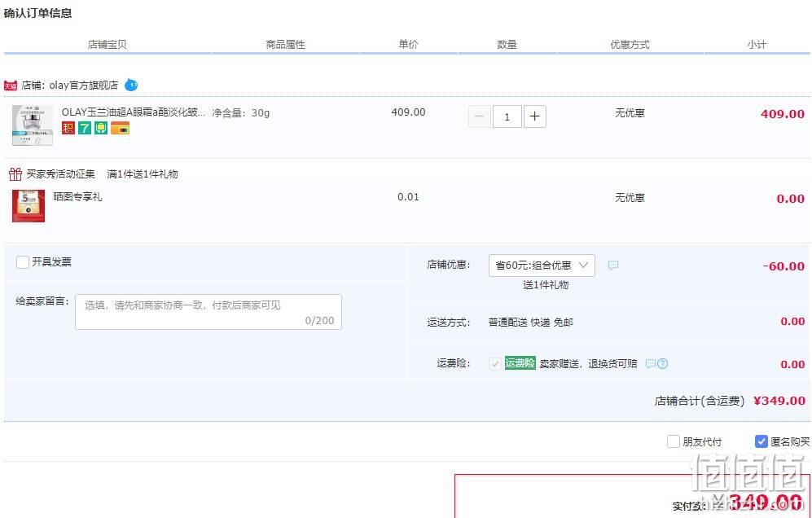Click the quantity input field showing 1
The image size is (812, 518).
pos(507,116)
